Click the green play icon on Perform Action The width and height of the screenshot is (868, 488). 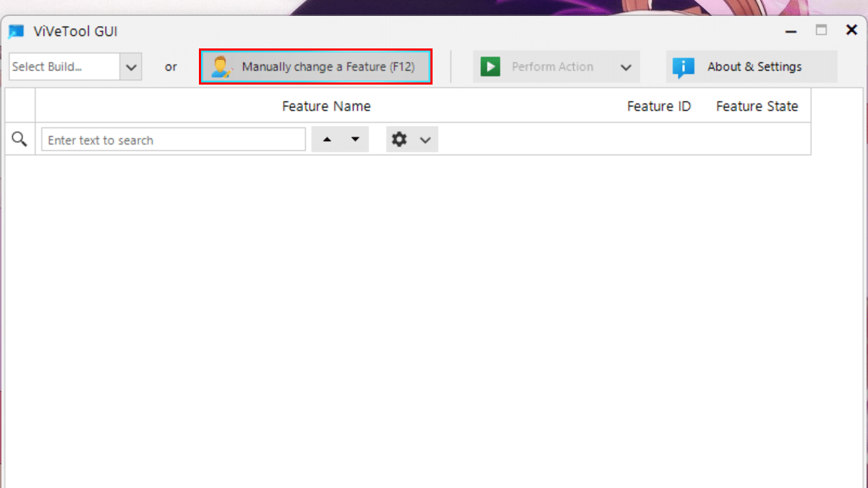(490, 67)
